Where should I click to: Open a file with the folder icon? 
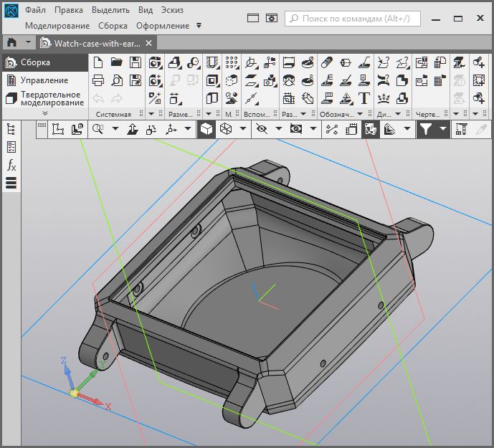pyautogui.click(x=117, y=62)
